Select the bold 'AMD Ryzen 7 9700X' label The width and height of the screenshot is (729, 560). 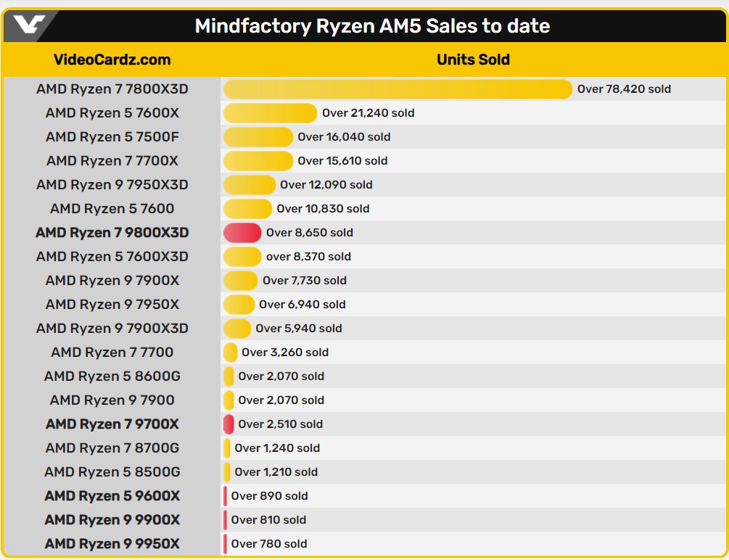tap(112, 424)
